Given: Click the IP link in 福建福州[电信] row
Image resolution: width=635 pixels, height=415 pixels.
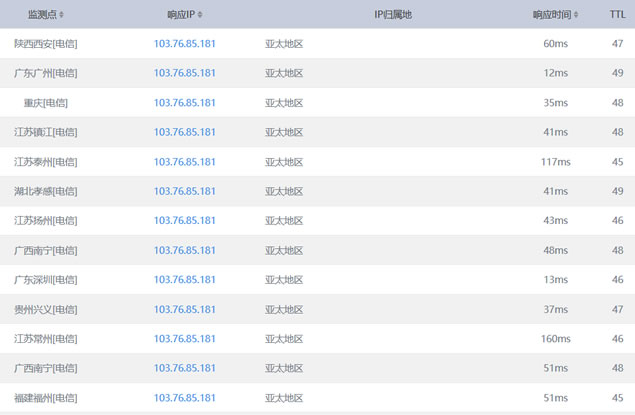Looking at the screenshot, I should coord(185,398).
